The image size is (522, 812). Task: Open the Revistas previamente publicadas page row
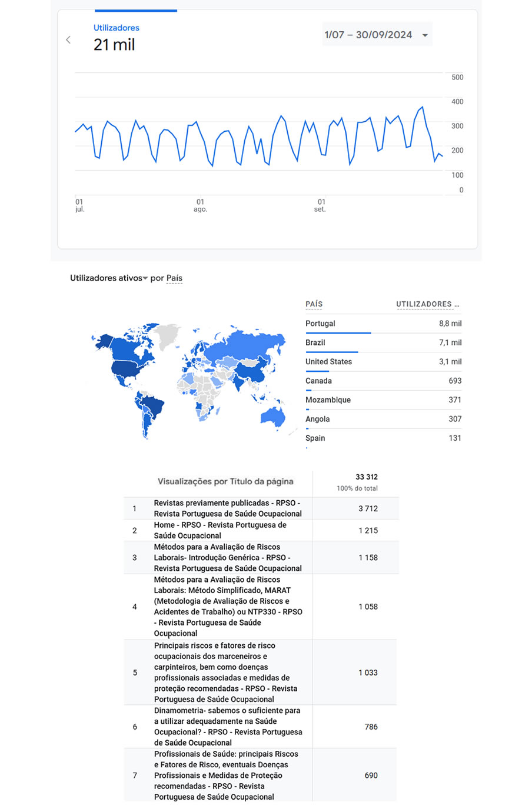click(227, 508)
